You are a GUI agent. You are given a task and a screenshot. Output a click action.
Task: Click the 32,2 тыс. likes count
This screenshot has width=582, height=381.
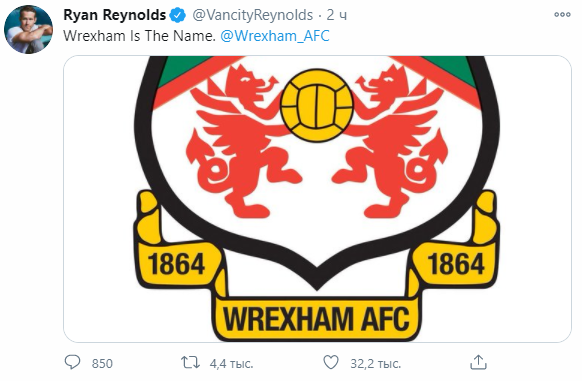point(376,364)
